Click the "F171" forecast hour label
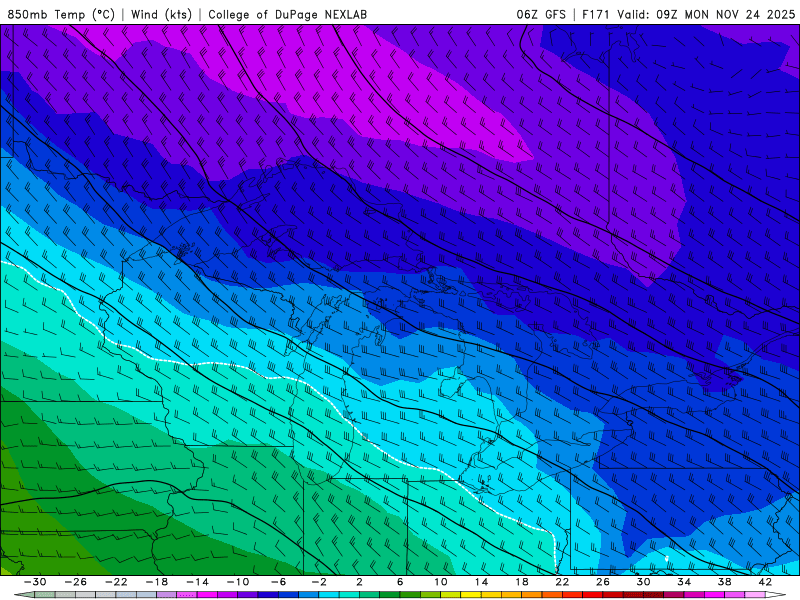The image size is (800, 600). point(596,14)
